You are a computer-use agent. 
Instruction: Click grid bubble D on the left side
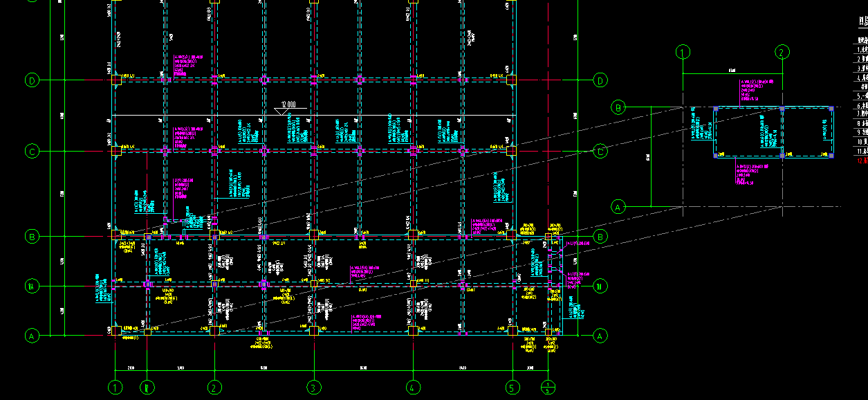coord(32,80)
